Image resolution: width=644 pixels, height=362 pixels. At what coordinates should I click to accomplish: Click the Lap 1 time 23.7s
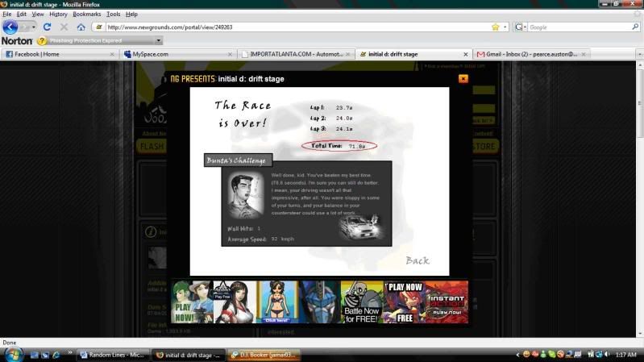[344, 108]
